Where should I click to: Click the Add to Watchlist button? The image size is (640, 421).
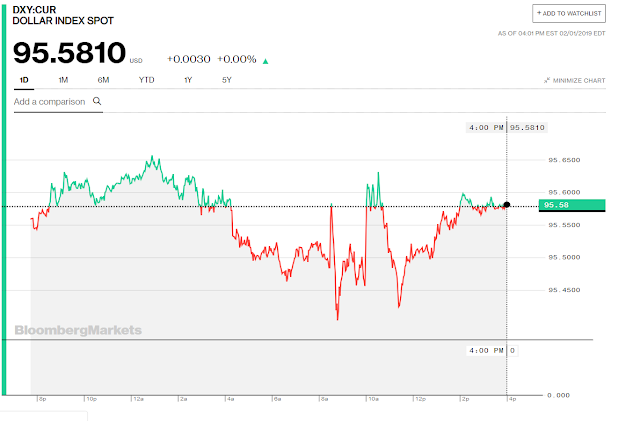coord(569,13)
